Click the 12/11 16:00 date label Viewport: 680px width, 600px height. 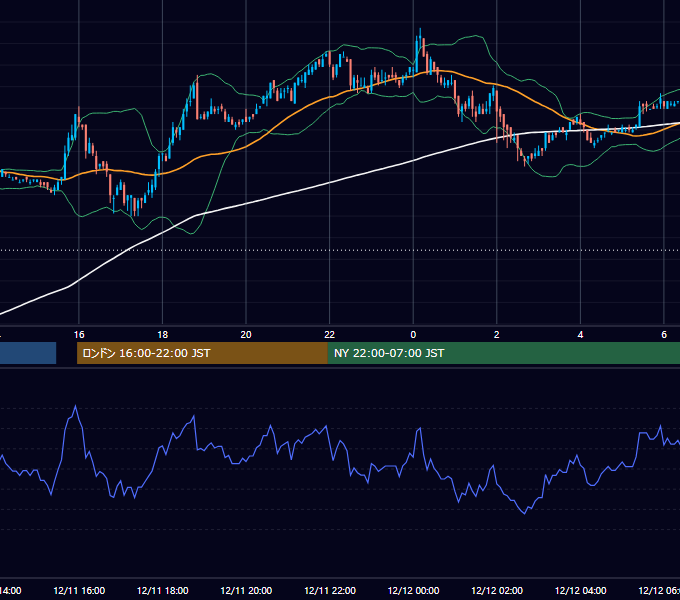pyautogui.click(x=79, y=591)
